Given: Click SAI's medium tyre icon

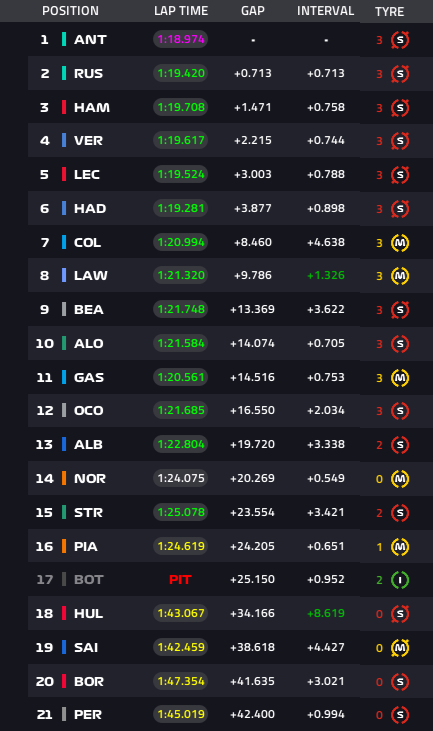Looking at the screenshot, I should point(400,648).
